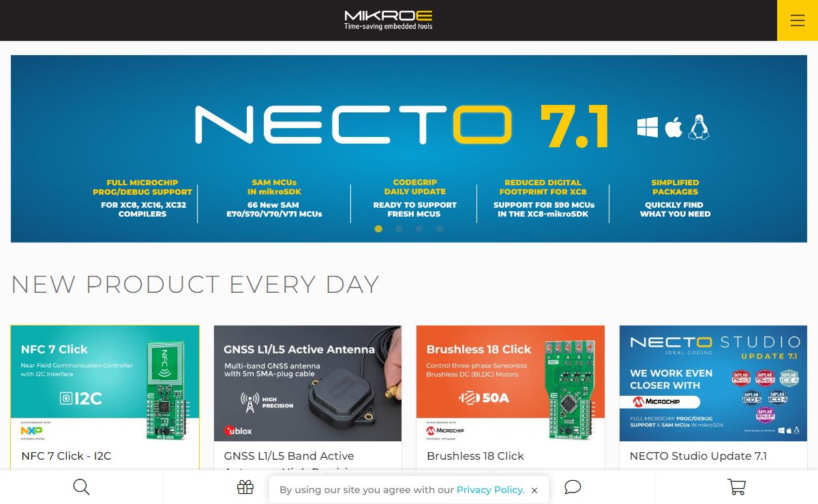Open the chat speech bubble icon

click(x=573, y=487)
